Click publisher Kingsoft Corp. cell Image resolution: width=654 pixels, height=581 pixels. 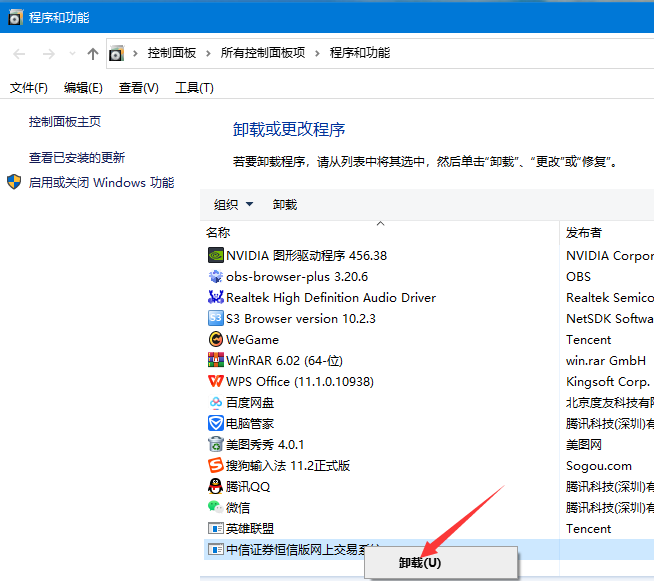click(x=607, y=381)
